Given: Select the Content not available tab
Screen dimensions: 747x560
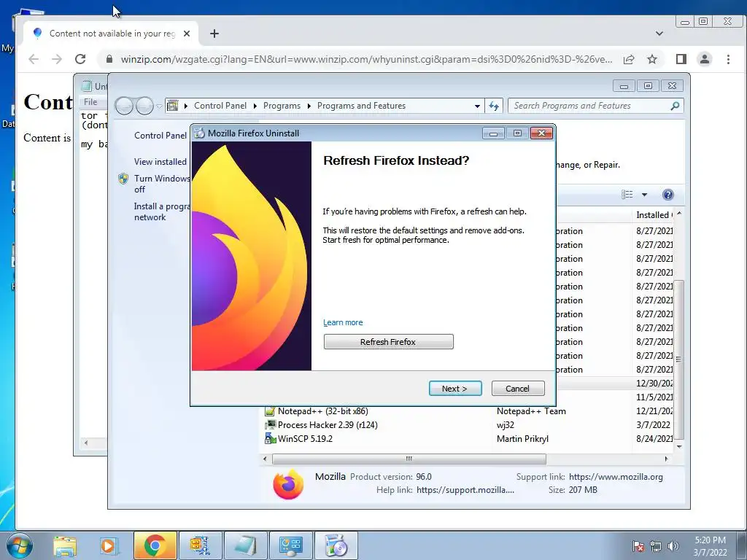Looking at the screenshot, I should (x=112, y=34).
